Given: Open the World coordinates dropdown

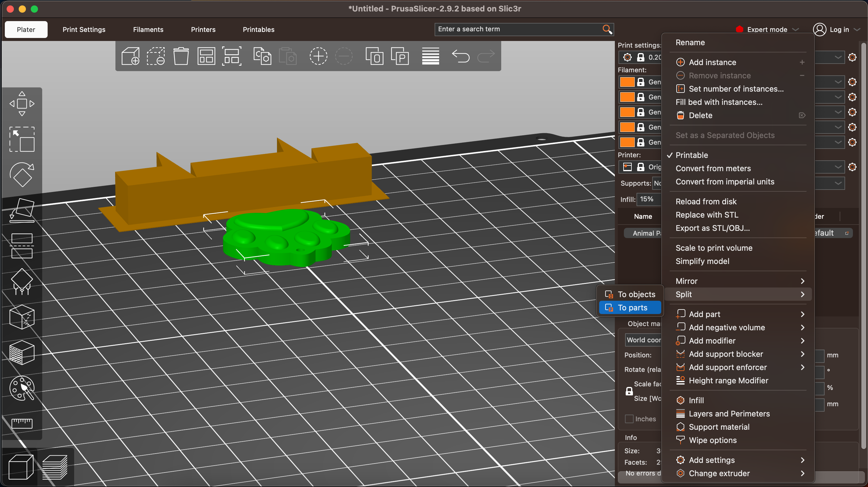Looking at the screenshot, I should [643, 340].
